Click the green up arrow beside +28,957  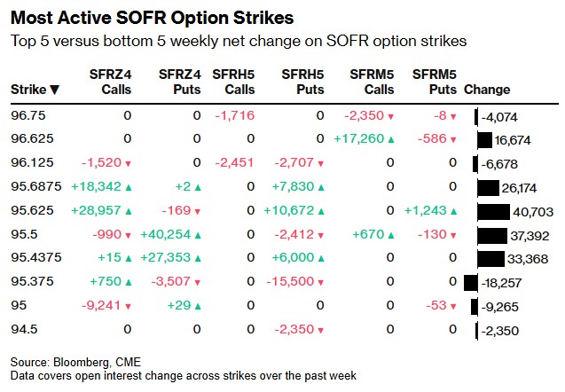point(128,211)
